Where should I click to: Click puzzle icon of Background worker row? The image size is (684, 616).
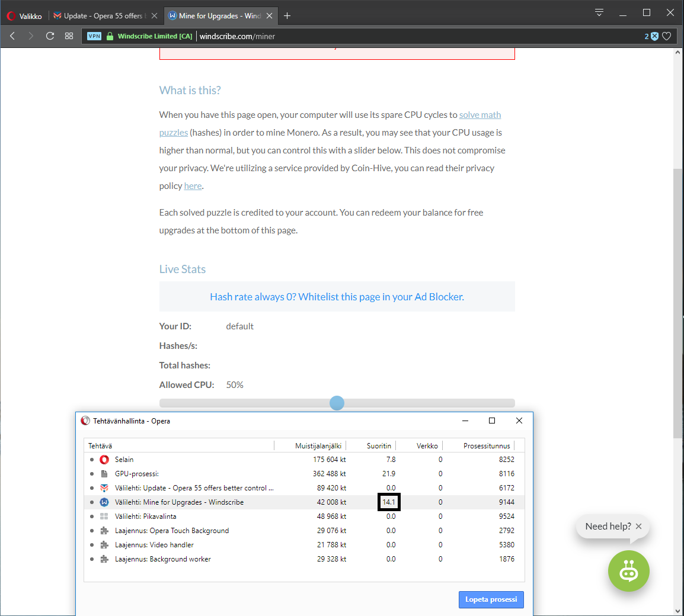click(x=104, y=559)
